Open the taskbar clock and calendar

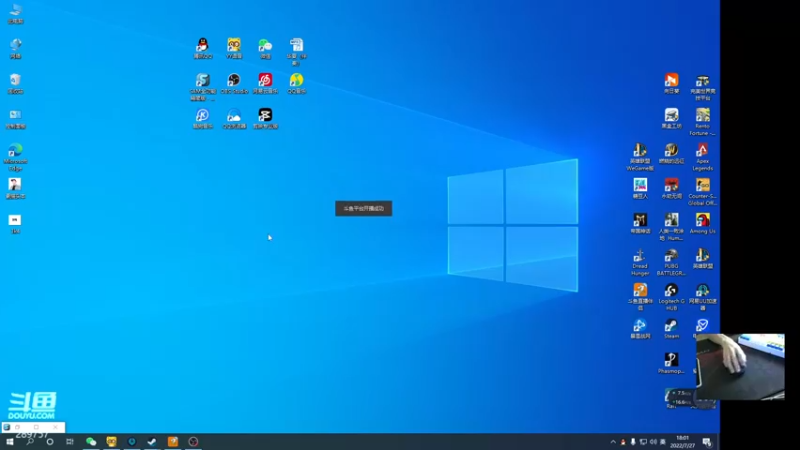(682, 442)
